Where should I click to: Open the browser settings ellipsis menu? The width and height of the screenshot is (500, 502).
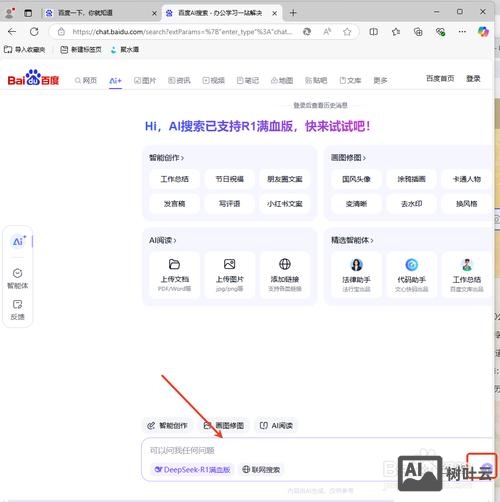click(462, 32)
